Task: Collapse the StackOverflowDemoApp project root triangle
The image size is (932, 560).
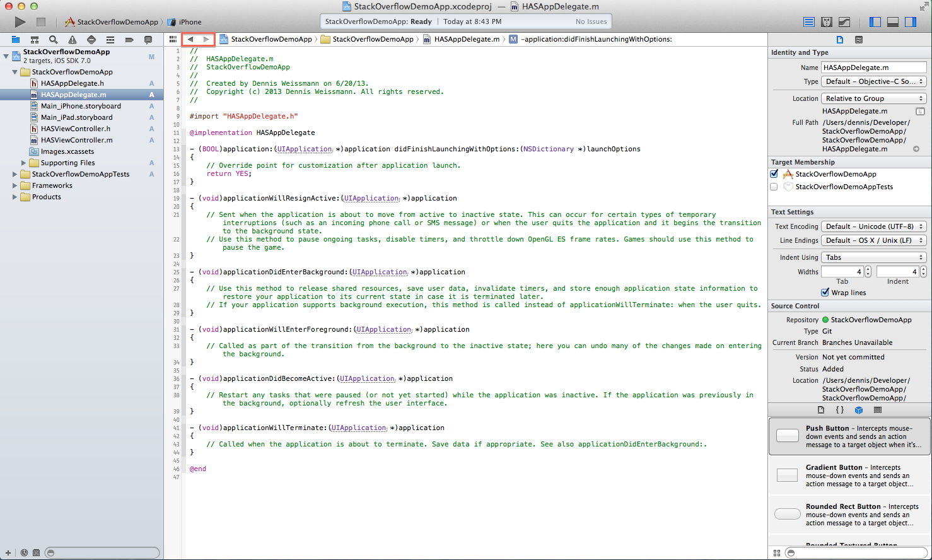Action: (6, 56)
